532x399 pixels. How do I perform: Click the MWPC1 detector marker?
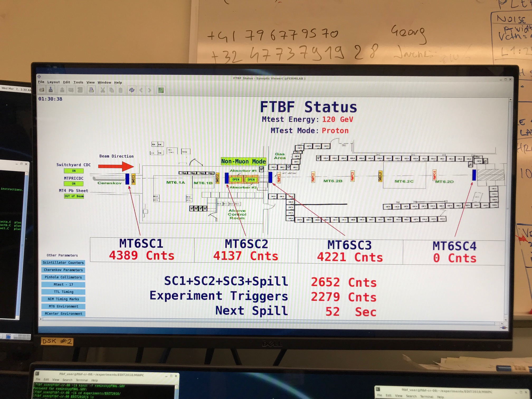click(x=279, y=178)
